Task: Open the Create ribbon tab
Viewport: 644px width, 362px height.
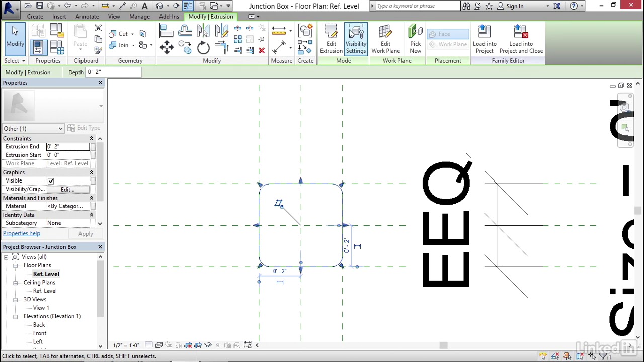Action: (35, 17)
